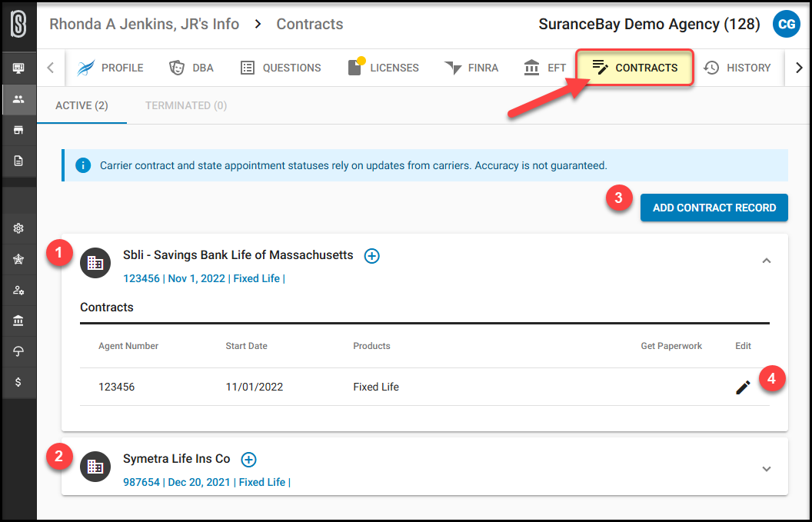Click the Start Date column header

click(x=247, y=346)
